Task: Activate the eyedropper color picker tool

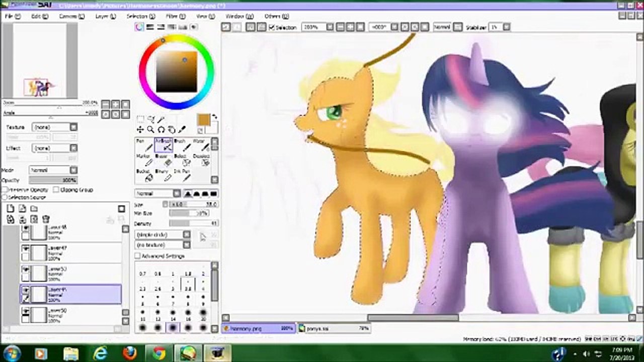Action: [x=182, y=130]
